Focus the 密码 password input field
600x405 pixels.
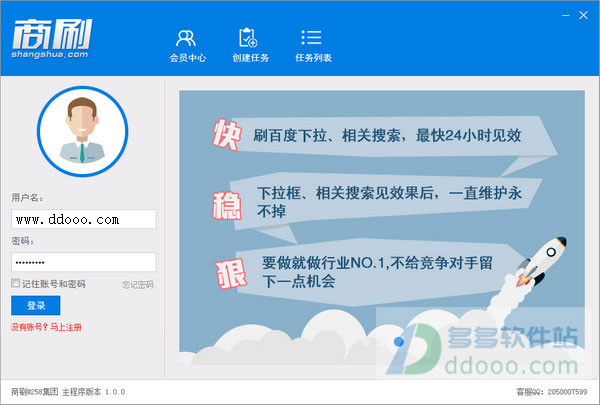coord(83,262)
